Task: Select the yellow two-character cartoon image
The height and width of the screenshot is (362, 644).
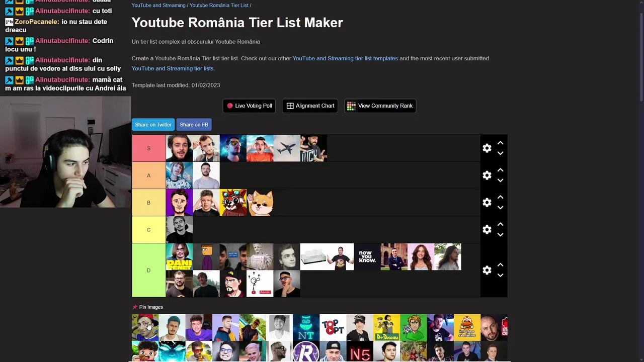Action: click(x=386, y=327)
